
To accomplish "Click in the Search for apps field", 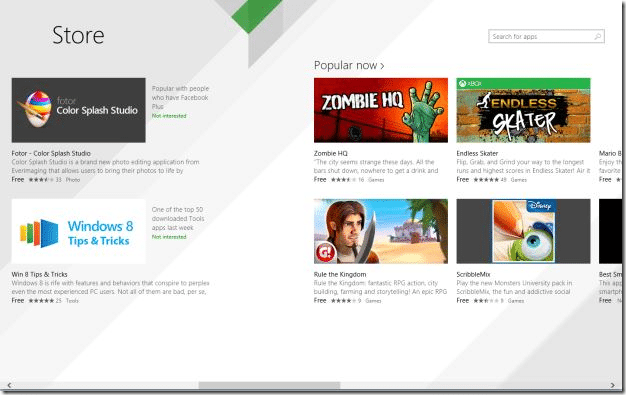I will pyautogui.click(x=546, y=36).
